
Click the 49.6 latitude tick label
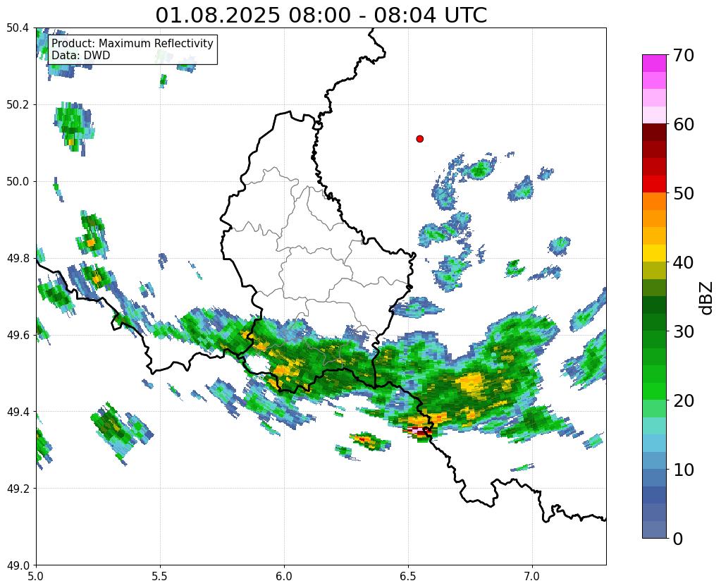pos(18,335)
